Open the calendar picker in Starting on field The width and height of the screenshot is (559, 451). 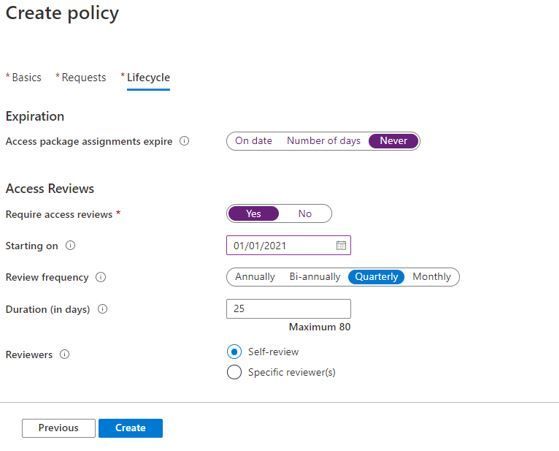(x=341, y=245)
